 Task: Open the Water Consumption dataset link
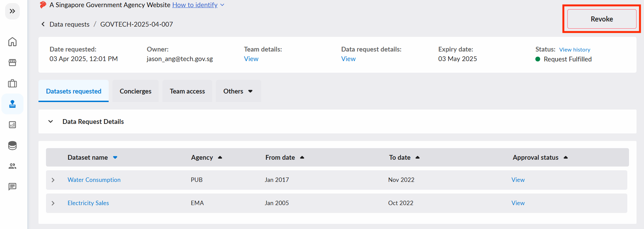point(94,180)
